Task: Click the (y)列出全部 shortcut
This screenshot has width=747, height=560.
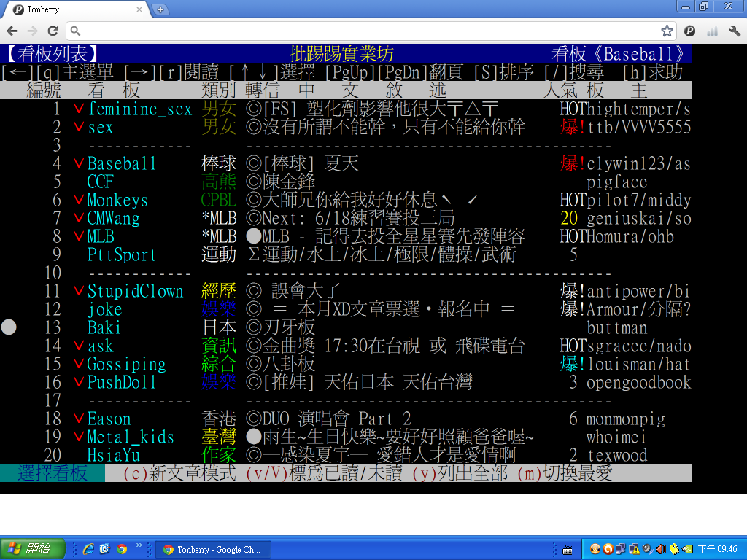Action: pos(460,473)
